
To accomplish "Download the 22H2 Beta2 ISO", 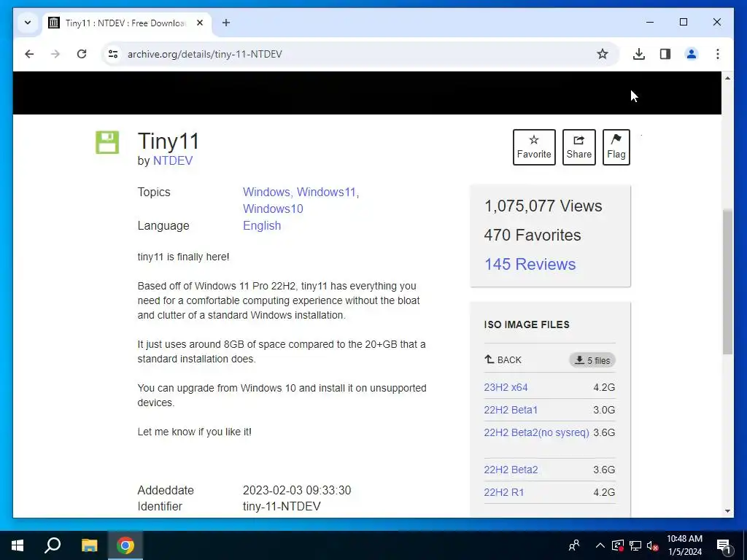I will coord(511,470).
